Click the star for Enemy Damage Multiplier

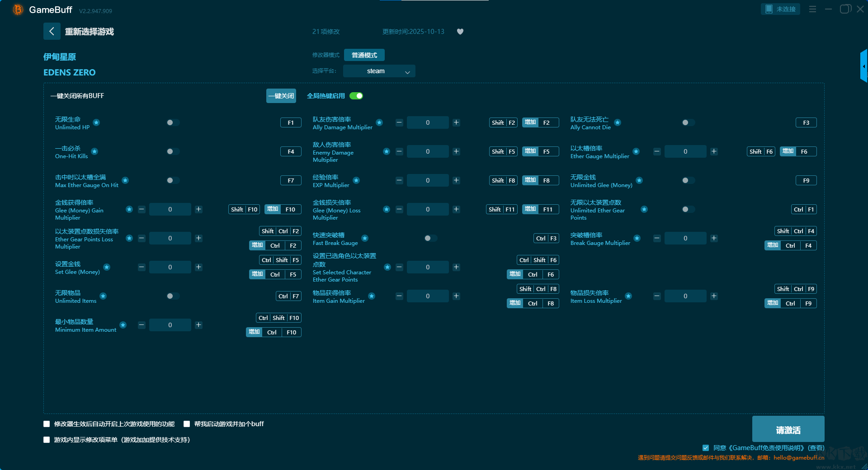pyautogui.click(x=387, y=151)
